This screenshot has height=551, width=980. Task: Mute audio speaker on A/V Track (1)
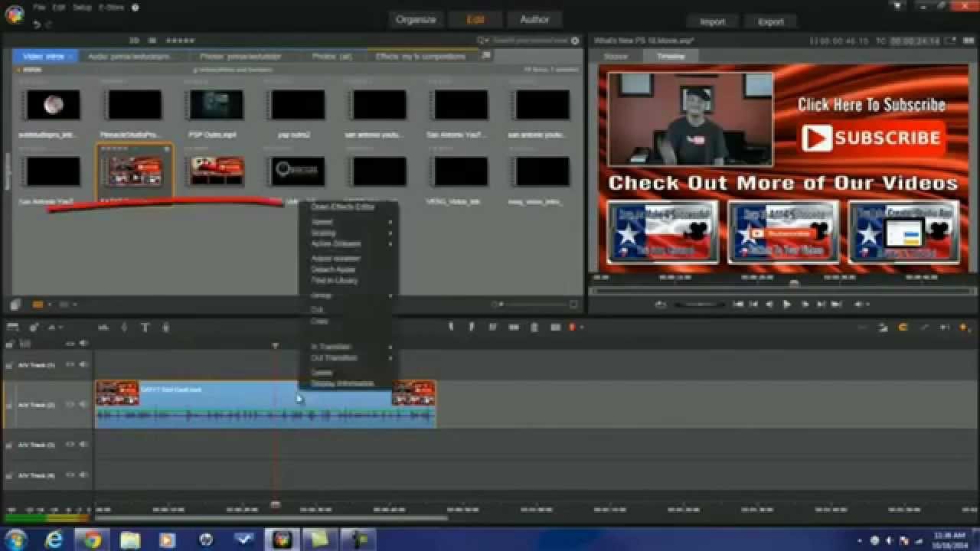(83, 365)
